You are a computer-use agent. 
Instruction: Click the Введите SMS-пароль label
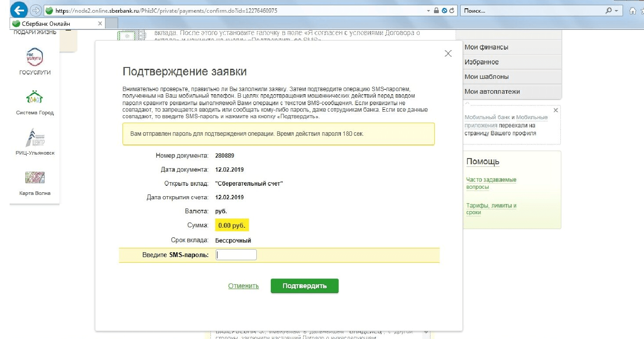pos(175,255)
